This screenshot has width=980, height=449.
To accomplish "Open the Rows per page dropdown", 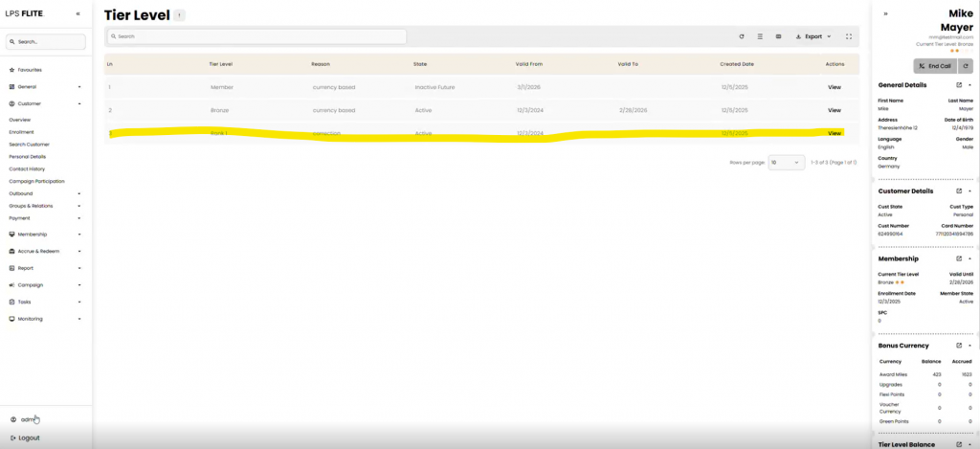I will [x=785, y=163].
